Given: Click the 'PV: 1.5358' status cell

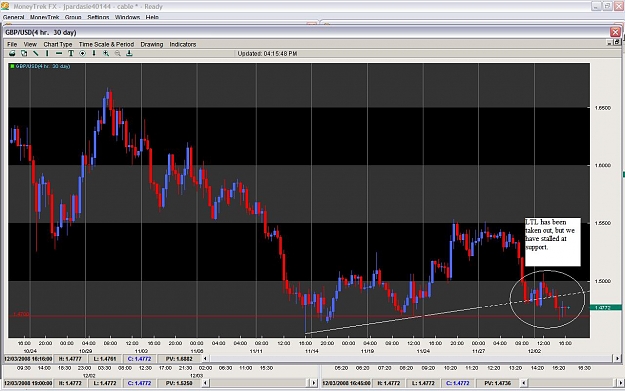Looking at the screenshot, I should tap(179, 383).
